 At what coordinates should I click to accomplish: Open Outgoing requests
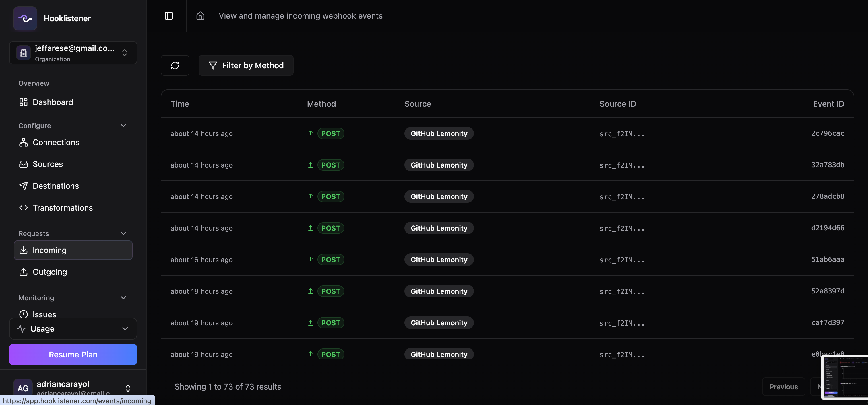point(73,272)
